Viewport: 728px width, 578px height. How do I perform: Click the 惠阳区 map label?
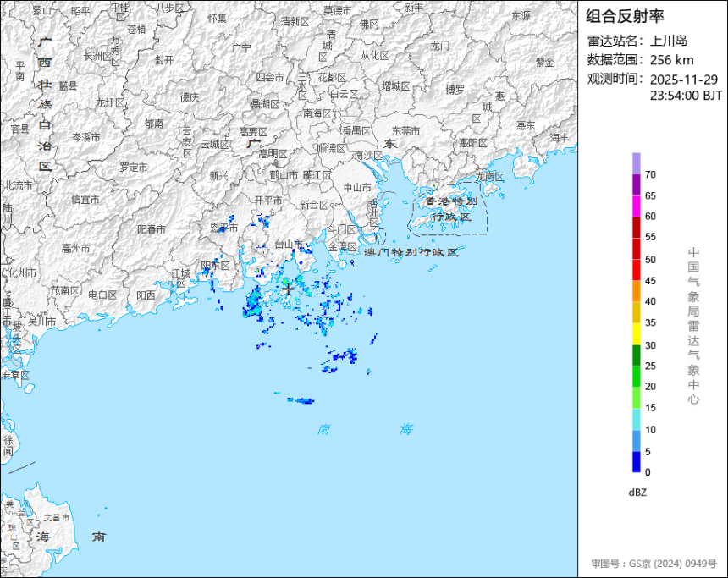[x=472, y=143]
